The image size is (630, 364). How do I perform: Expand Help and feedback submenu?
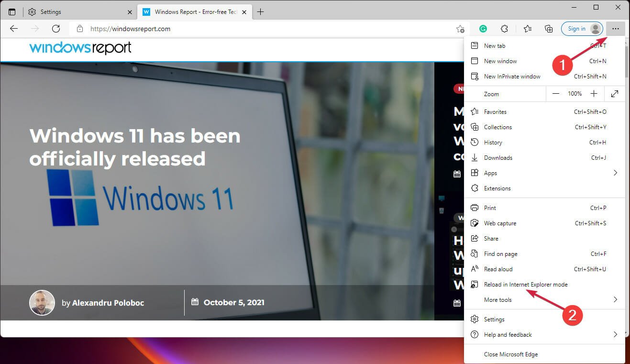click(x=544, y=335)
